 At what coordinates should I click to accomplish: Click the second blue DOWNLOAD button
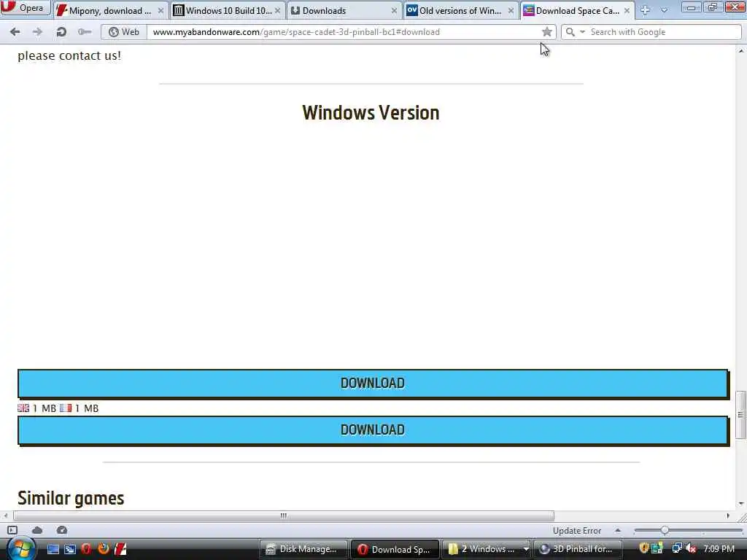click(373, 430)
